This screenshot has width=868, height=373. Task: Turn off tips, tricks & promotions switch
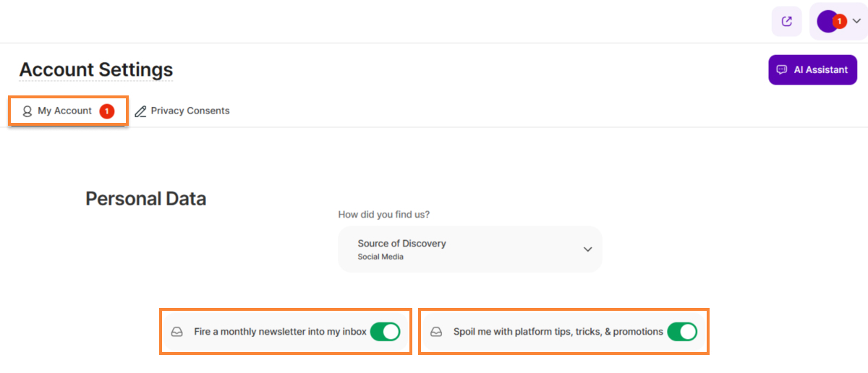pyautogui.click(x=682, y=332)
